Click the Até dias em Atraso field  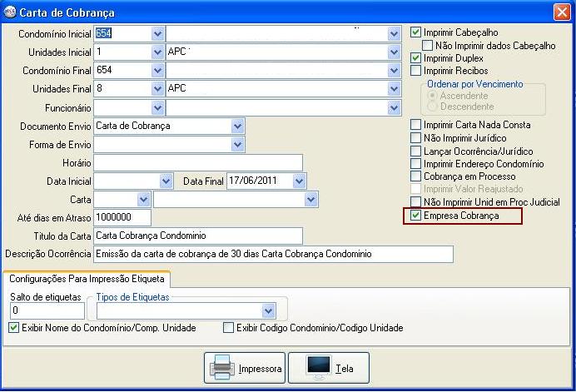click(x=122, y=217)
